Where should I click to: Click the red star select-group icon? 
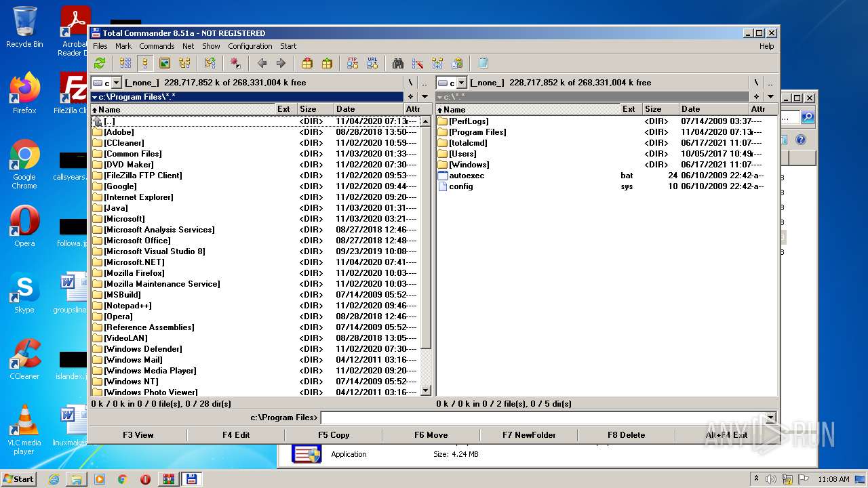pyautogui.click(x=235, y=63)
